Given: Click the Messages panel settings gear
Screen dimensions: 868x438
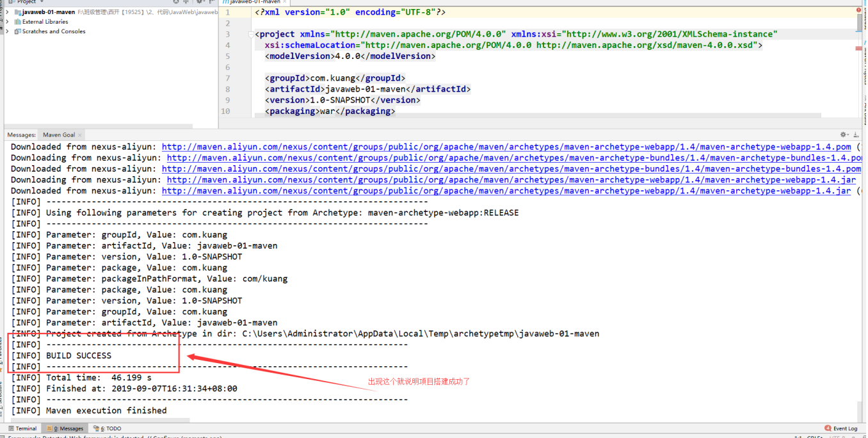Looking at the screenshot, I should pyautogui.click(x=844, y=135).
